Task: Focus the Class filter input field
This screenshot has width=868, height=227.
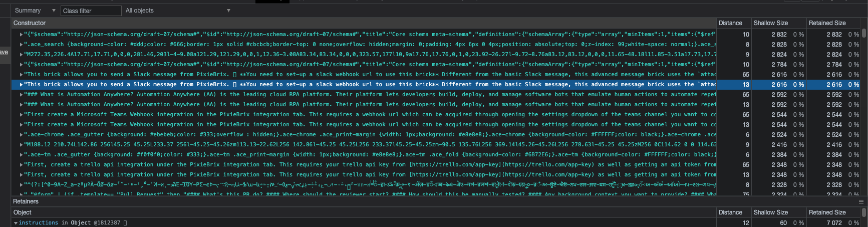Action: (91, 11)
